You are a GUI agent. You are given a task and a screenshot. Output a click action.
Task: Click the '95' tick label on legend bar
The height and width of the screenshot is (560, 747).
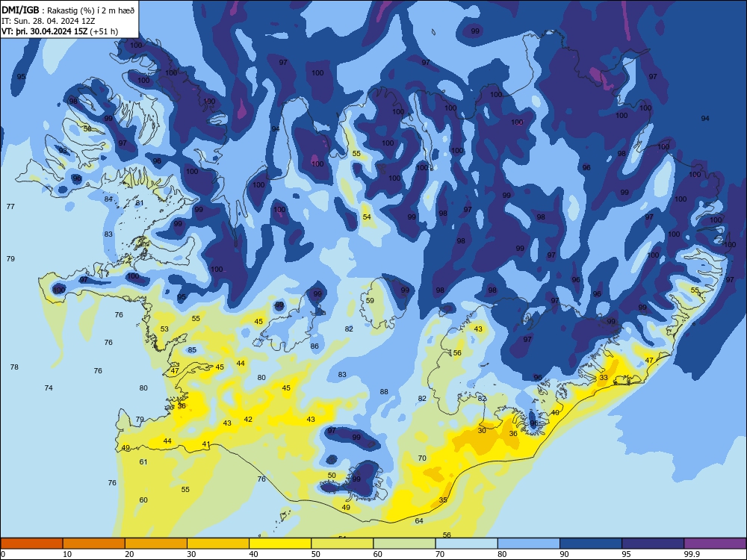pos(627,554)
